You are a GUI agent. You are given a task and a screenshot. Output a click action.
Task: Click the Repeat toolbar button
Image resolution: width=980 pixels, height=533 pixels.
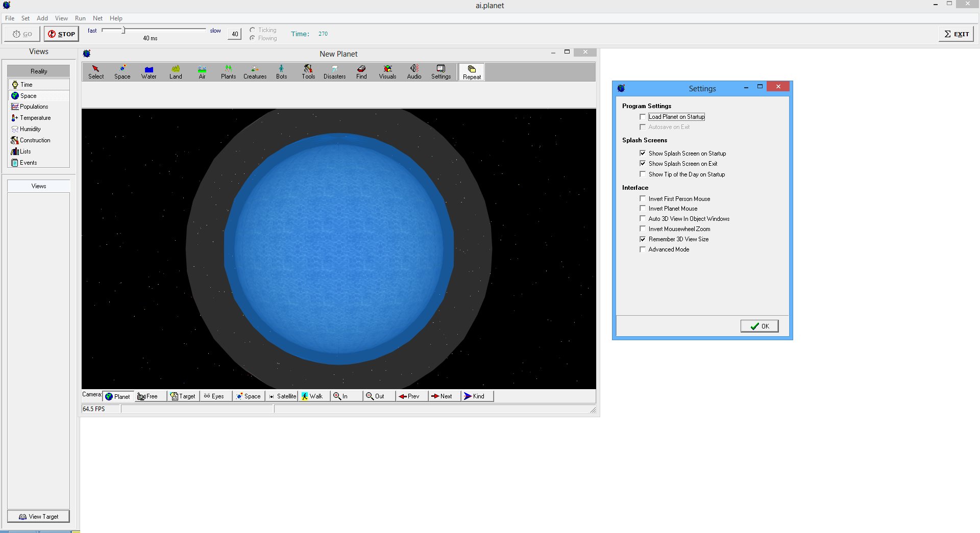coord(472,72)
